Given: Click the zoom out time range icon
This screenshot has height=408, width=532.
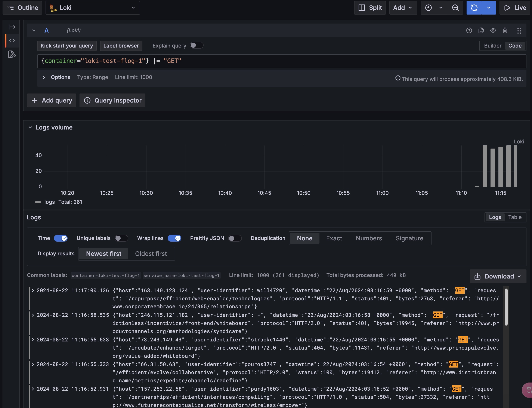Looking at the screenshot, I should (x=455, y=8).
